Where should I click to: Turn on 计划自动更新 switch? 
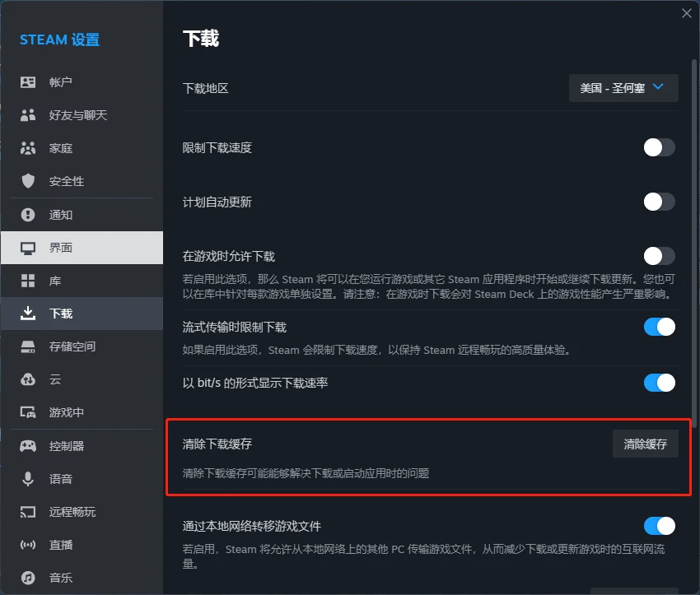[x=659, y=202]
